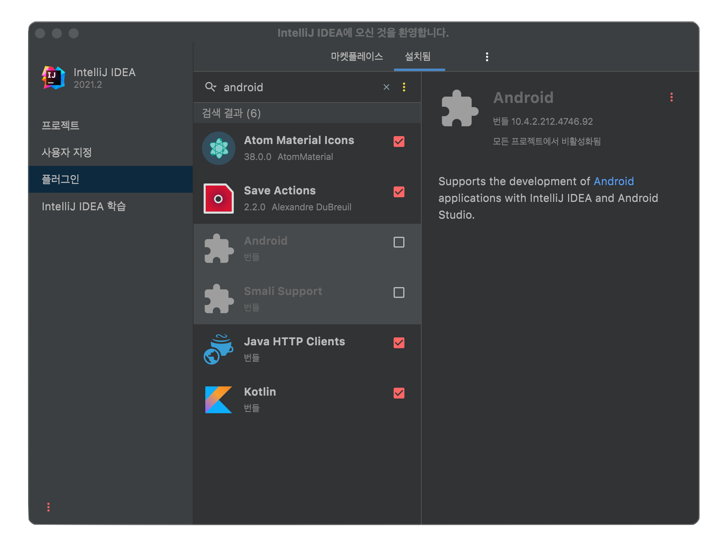Screen dimensions: 728x560
Task: Click version text 번들 10.4.2.212.4746.92
Action: tap(543, 121)
